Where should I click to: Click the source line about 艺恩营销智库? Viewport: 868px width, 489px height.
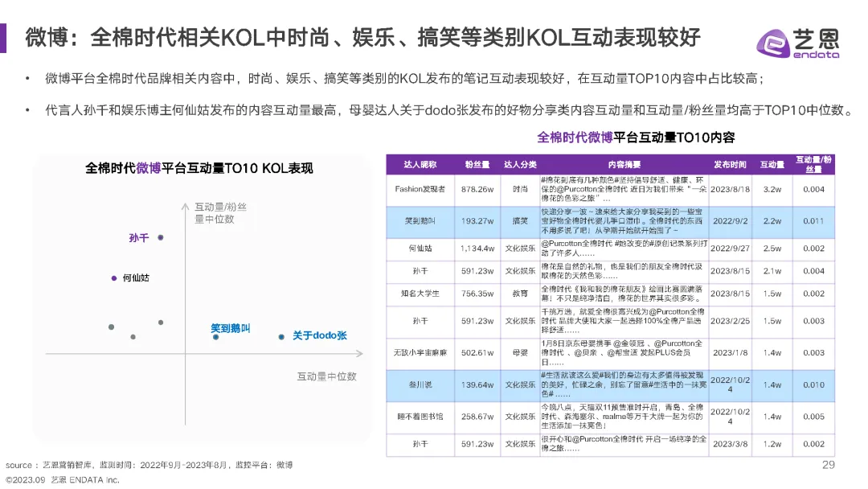tap(149, 465)
